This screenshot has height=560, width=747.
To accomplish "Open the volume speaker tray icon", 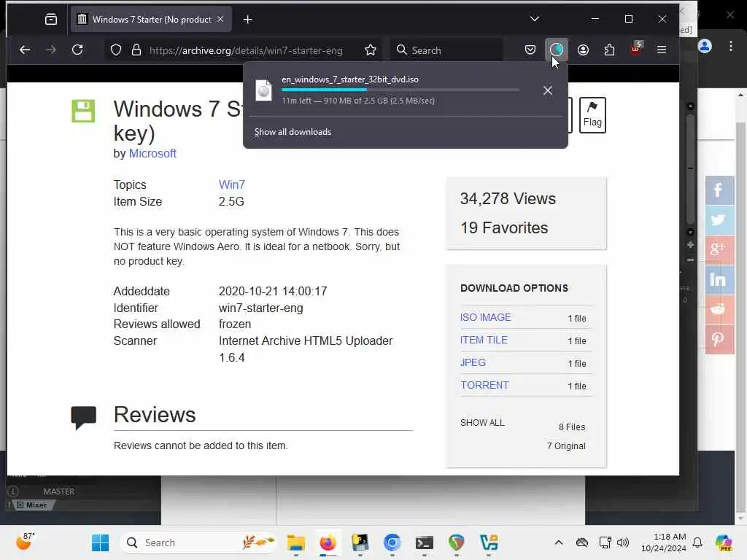I will tap(622, 542).
